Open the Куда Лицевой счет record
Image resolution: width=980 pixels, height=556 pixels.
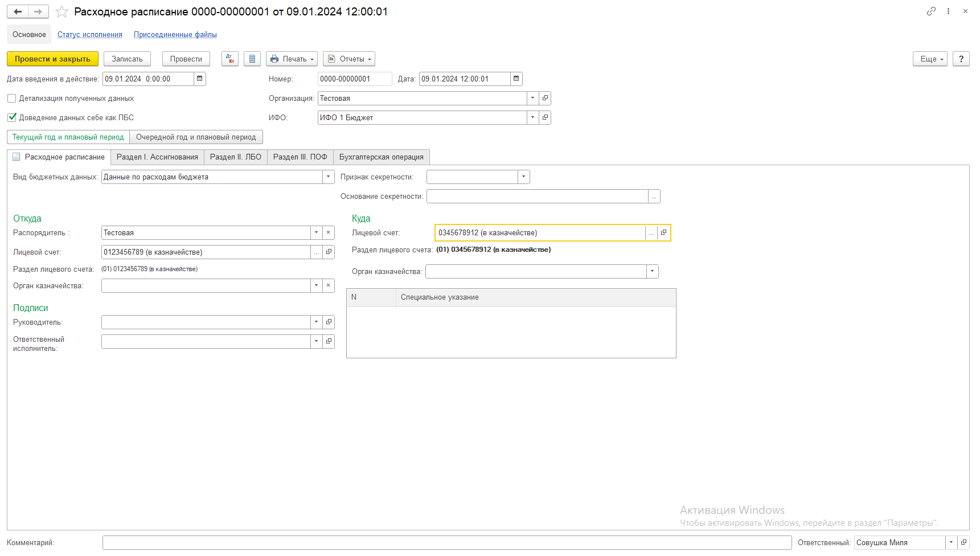point(663,232)
